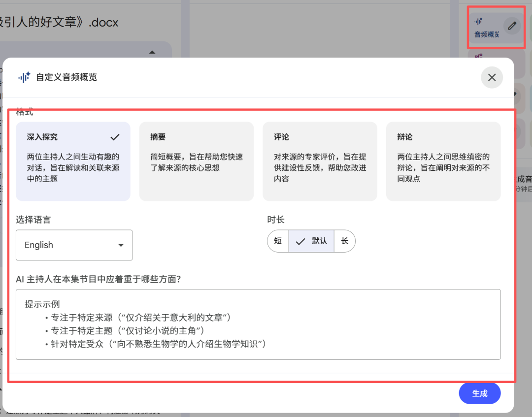This screenshot has height=417, width=532.
Task: Select the 深入探究 format card
Action: [73, 160]
